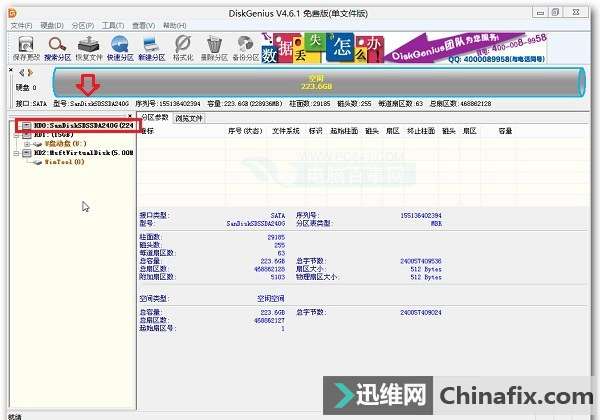Viewport: 600px width, 420px height.
Task: Click the 终止柱面 column header
Action: tap(421, 131)
